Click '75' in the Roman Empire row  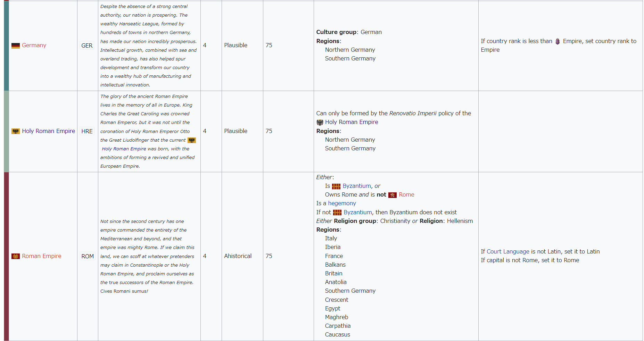point(269,256)
